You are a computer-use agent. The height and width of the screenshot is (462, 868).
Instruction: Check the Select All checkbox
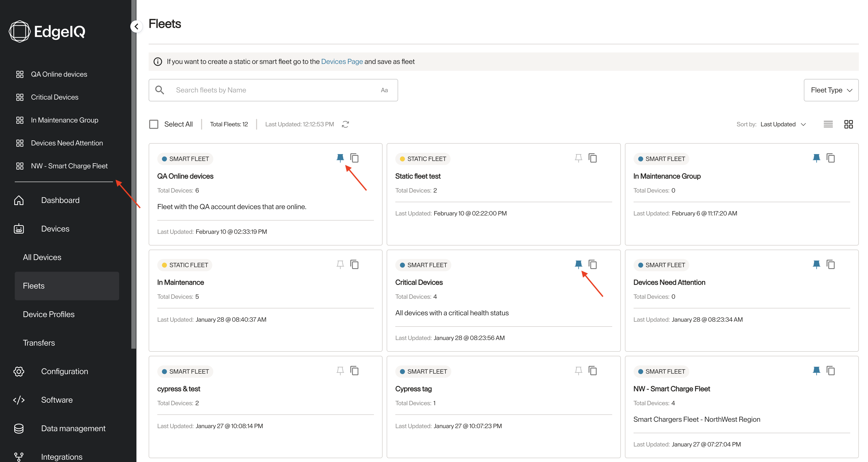[x=154, y=124]
